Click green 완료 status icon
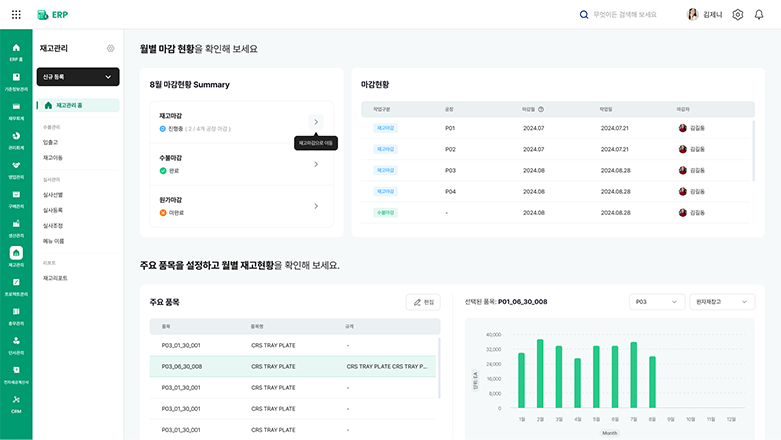781x440 pixels. click(x=163, y=171)
